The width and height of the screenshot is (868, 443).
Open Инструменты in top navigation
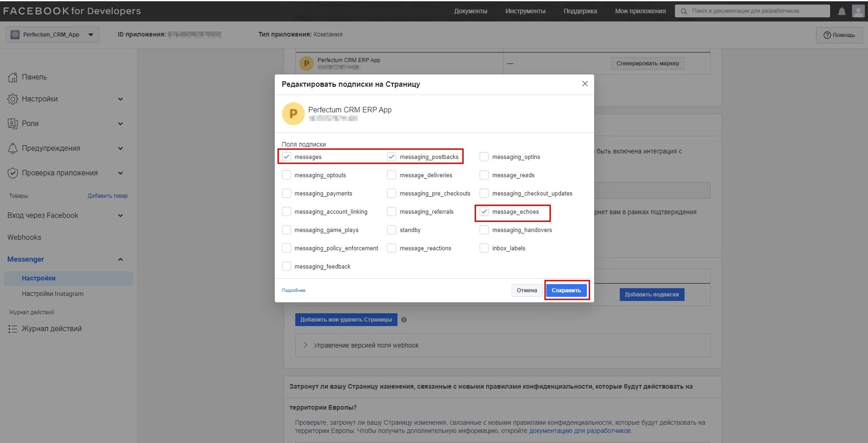point(525,11)
